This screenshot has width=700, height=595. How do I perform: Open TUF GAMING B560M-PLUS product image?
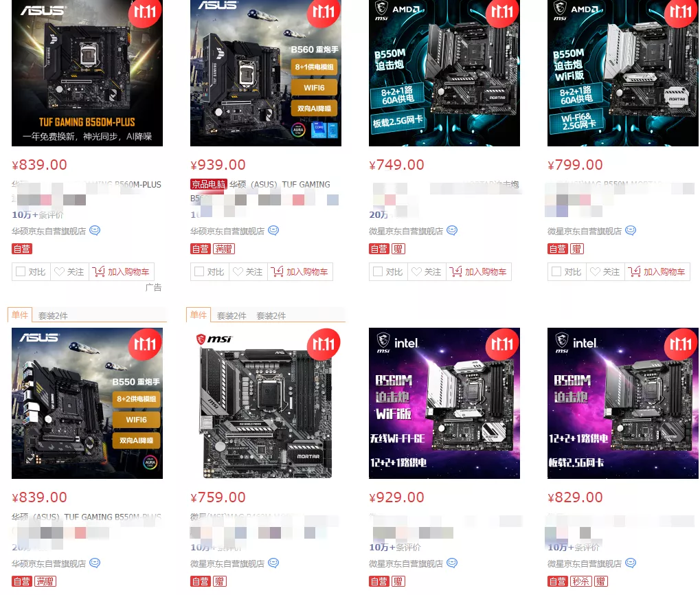[87, 71]
